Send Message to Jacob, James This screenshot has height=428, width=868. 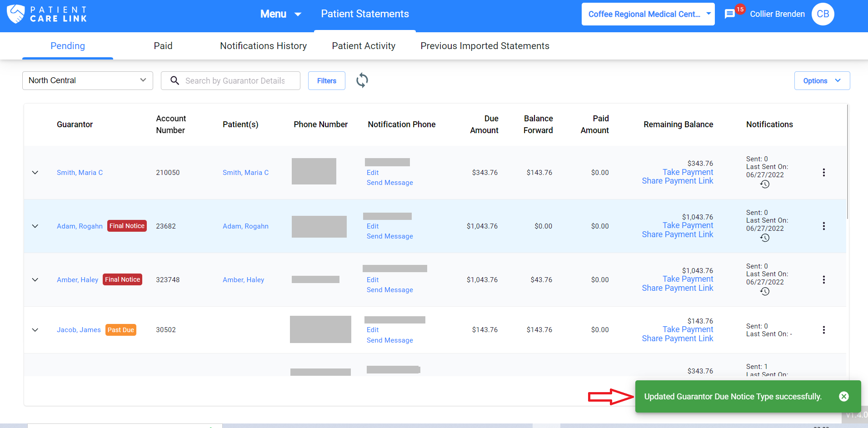pyautogui.click(x=390, y=340)
